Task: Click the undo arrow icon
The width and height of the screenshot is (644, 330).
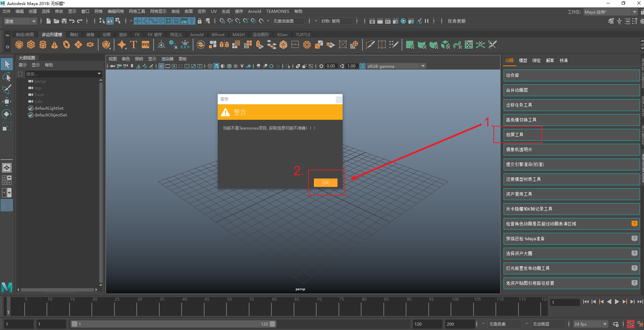Action: click(72, 21)
